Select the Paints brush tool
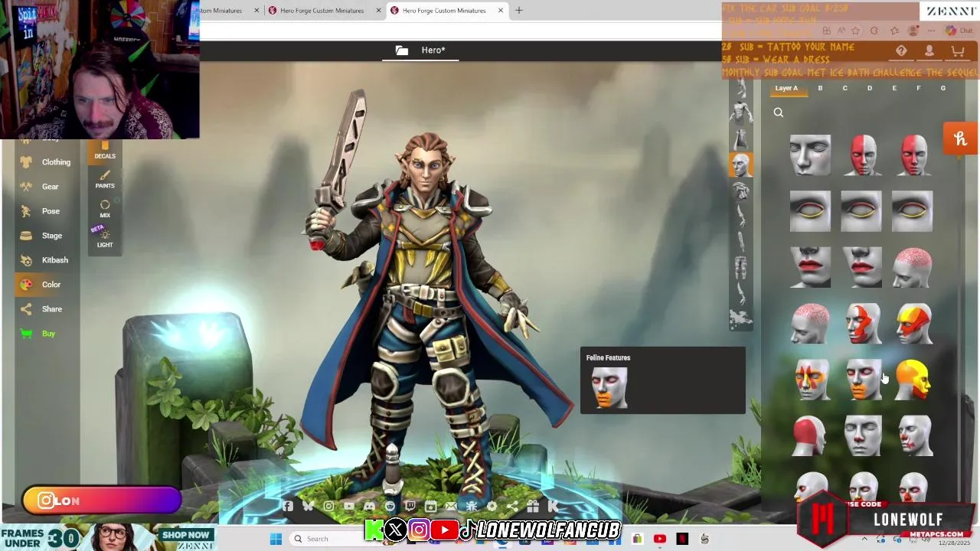980x551 pixels. [105, 180]
